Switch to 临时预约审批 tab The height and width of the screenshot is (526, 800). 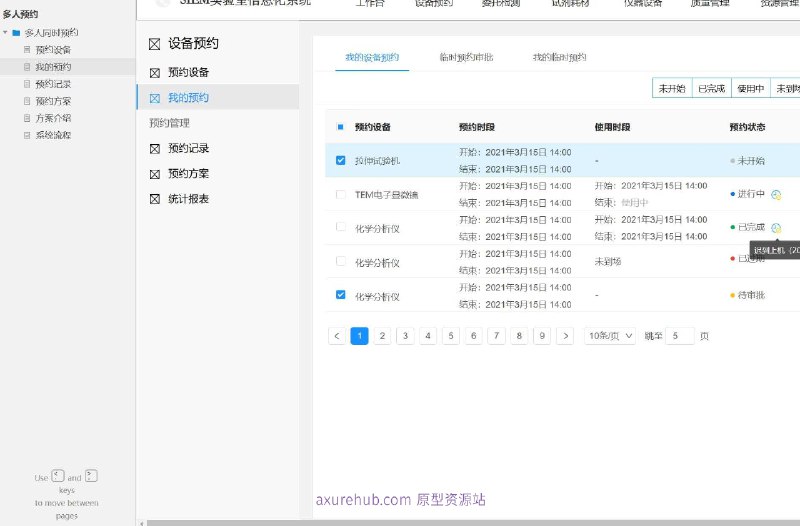point(466,57)
